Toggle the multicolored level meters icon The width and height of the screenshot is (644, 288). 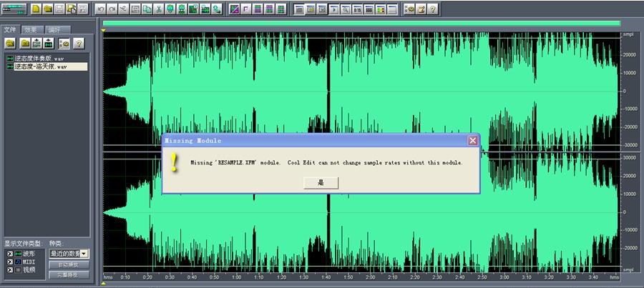(381, 9)
